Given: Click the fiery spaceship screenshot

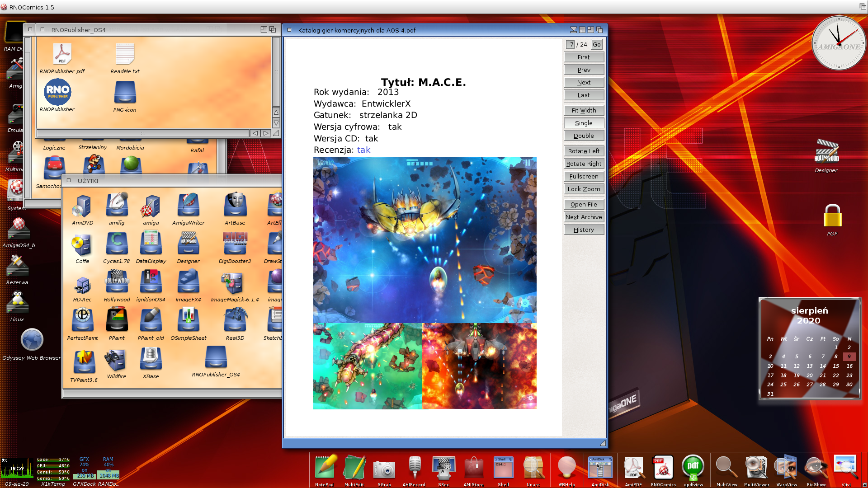Looking at the screenshot, I should pos(479,366).
